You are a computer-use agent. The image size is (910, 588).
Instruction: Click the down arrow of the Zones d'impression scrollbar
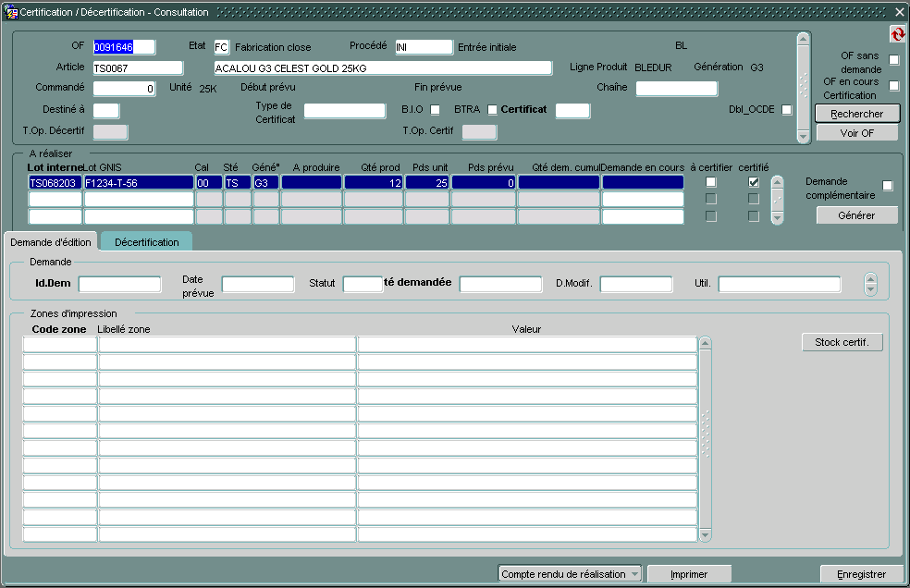(705, 534)
